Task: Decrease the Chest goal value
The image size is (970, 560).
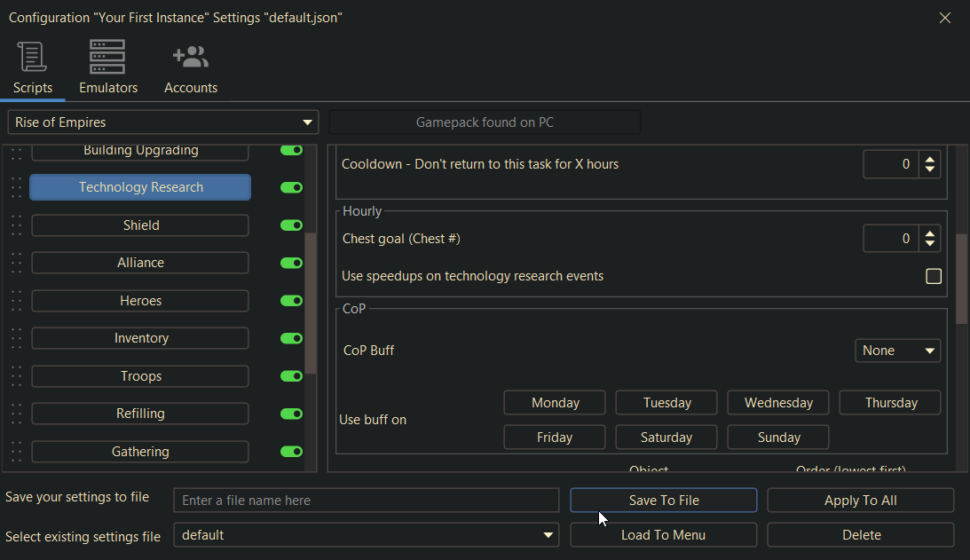Action: [x=930, y=244]
